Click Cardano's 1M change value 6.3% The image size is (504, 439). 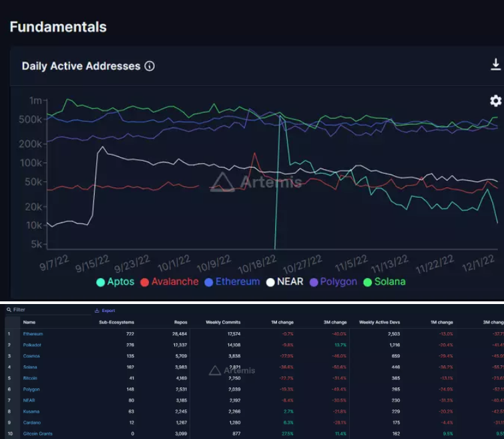click(x=288, y=422)
